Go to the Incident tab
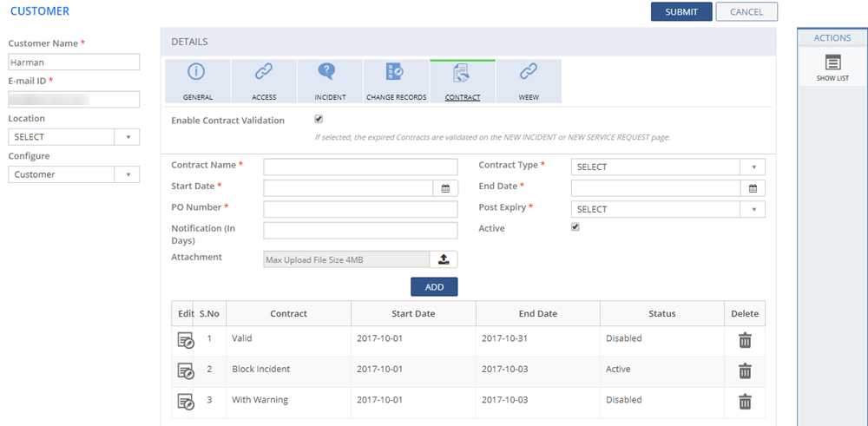The height and width of the screenshot is (426, 868). pos(330,82)
